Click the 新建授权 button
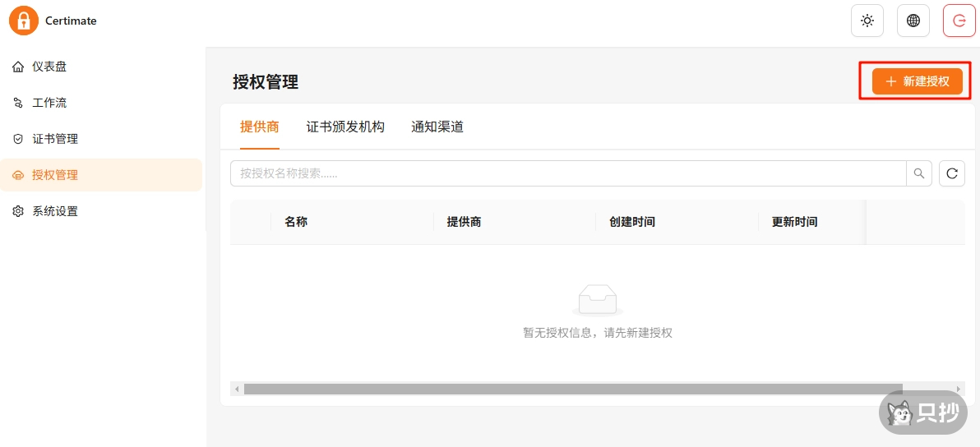This screenshot has height=447, width=980. click(917, 81)
